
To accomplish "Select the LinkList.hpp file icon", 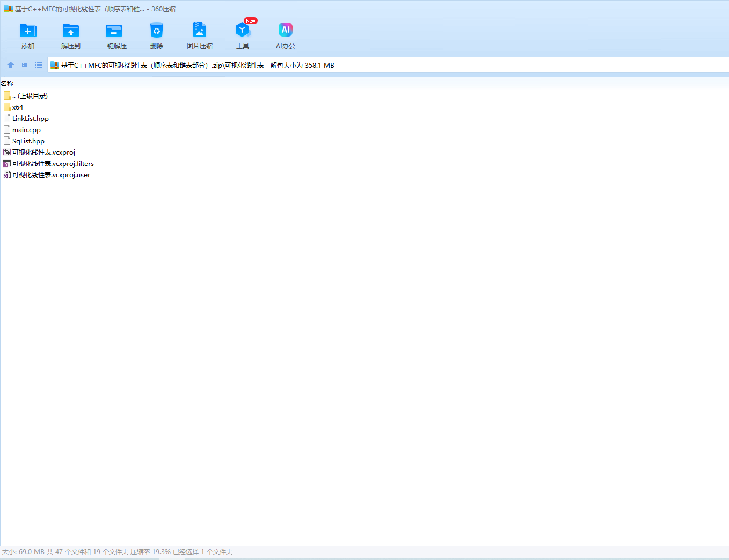I will coord(7,118).
